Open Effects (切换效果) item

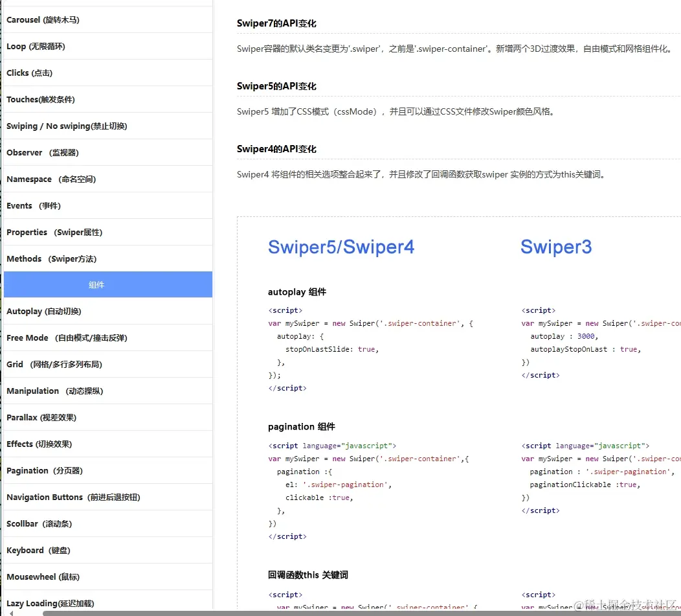click(107, 444)
